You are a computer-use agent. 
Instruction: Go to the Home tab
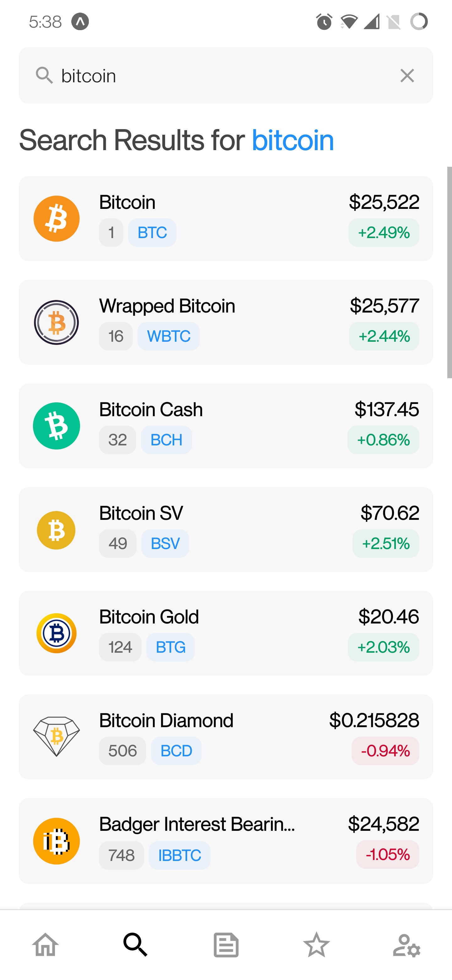tap(45, 944)
